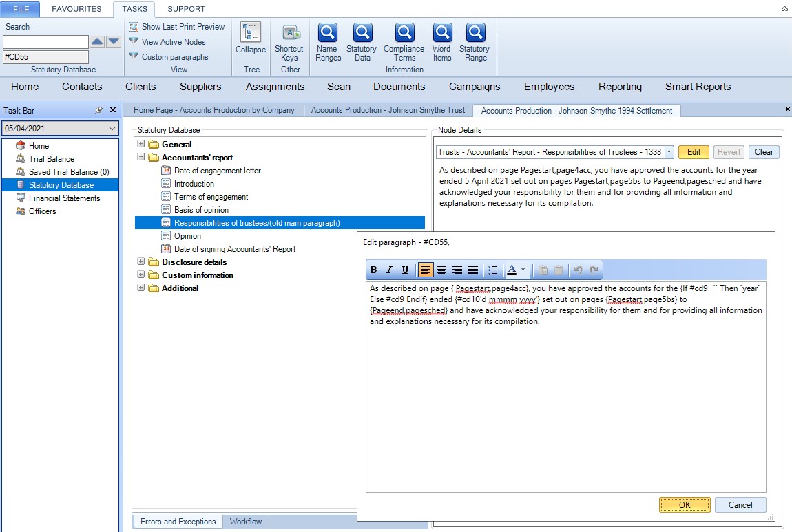Image resolution: width=792 pixels, height=532 pixels.
Task: Toggle left alignment in the editor
Action: (426, 270)
